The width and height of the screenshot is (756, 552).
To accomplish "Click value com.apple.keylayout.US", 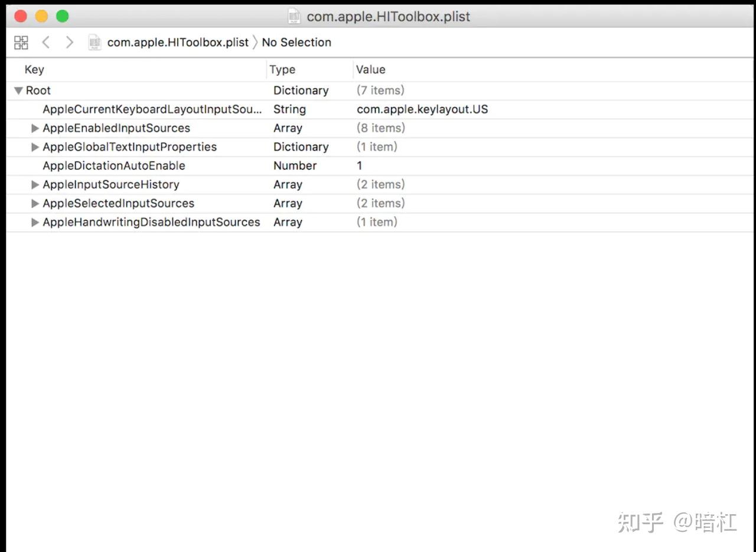I will point(422,109).
